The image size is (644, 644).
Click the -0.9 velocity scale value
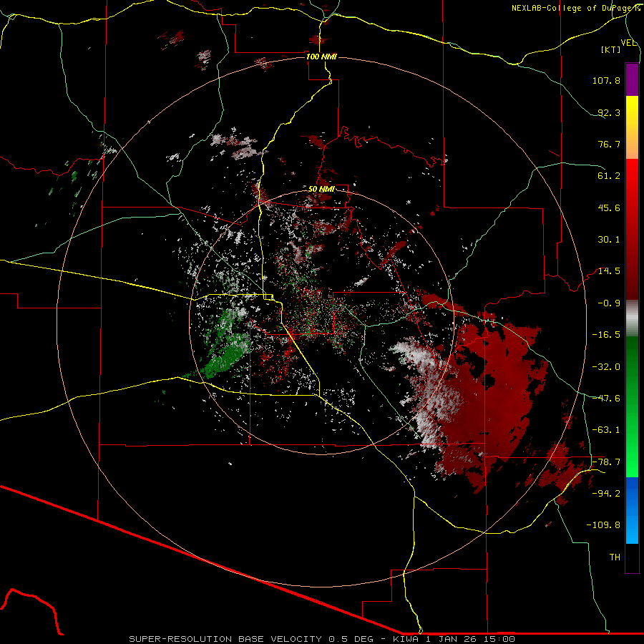609,303
